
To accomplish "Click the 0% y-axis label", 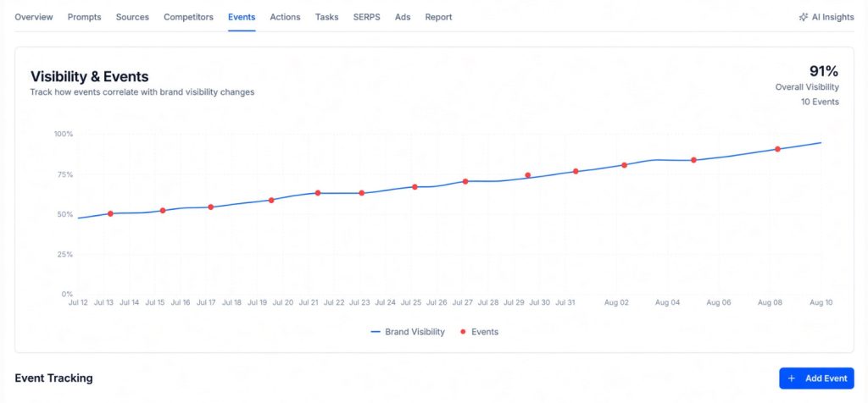I will coord(68,294).
